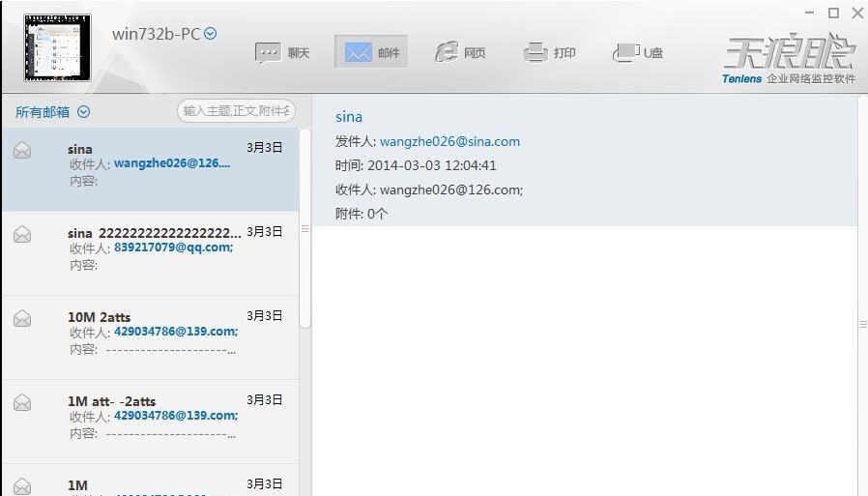868x496 pixels.
Task: Click the 3月3日 date of first sina mail
Action: click(x=265, y=147)
